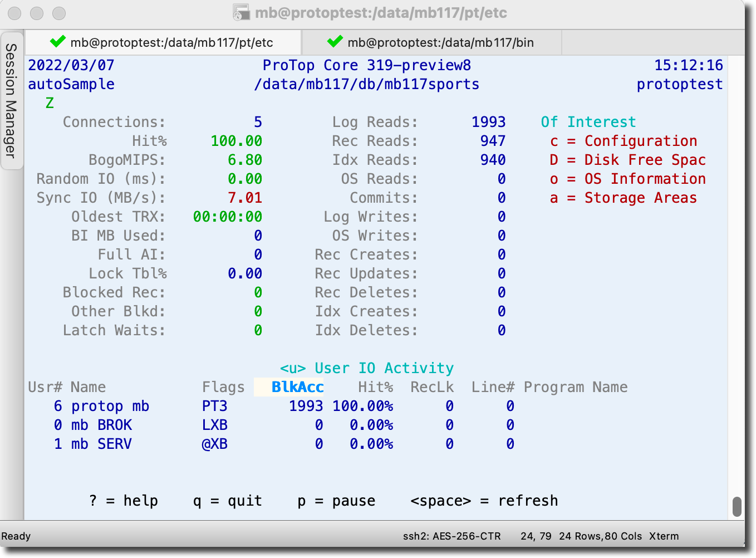Screen dimensions: 756x558
Task: Switch to the mb117/bin session tab
Action: tap(431, 42)
